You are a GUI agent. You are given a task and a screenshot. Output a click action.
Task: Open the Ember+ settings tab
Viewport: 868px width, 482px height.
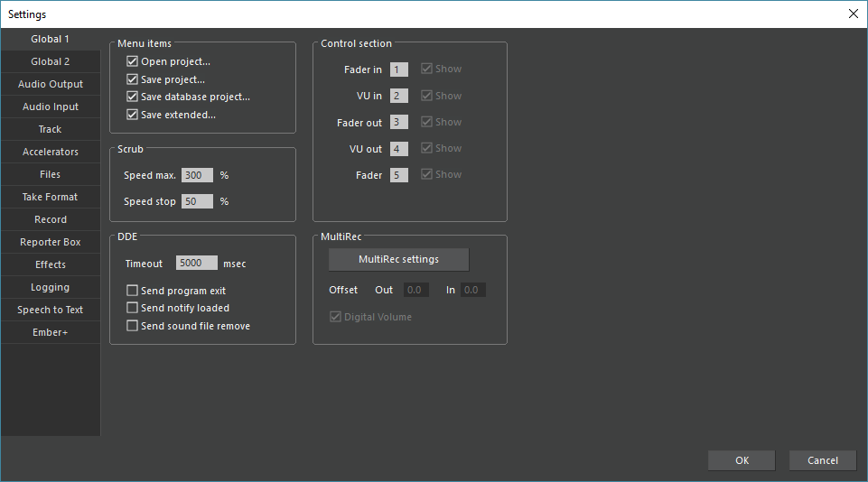[51, 332]
